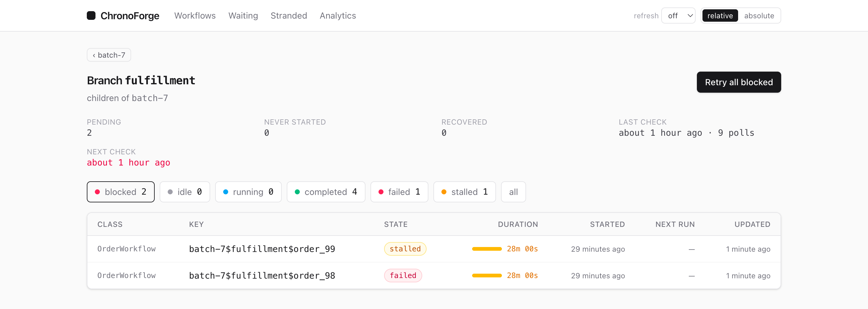The image size is (868, 309).
Task: Click duration bar of order_98 row
Action: point(487,275)
